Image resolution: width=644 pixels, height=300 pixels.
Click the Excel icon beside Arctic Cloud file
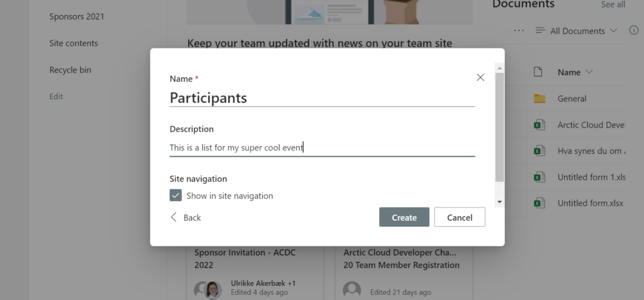point(539,125)
